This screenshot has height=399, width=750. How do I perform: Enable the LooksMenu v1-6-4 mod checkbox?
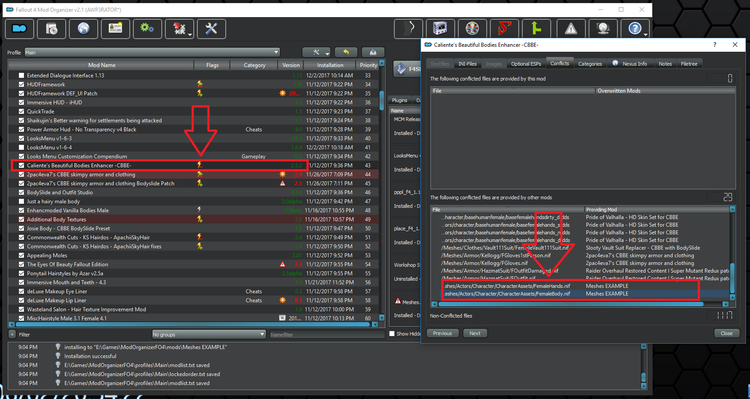point(21,147)
